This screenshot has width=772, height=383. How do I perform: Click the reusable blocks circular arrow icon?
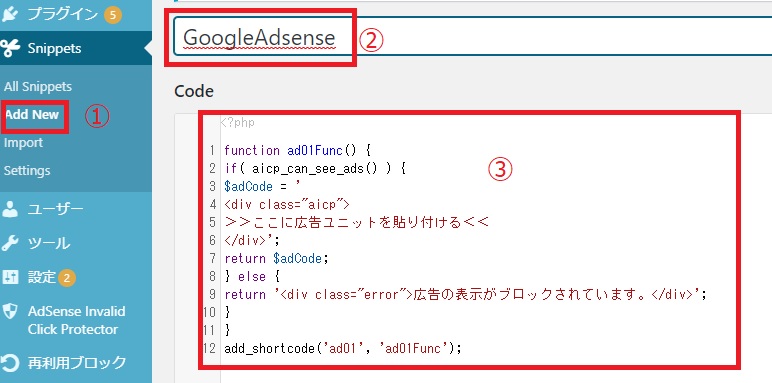point(10,363)
